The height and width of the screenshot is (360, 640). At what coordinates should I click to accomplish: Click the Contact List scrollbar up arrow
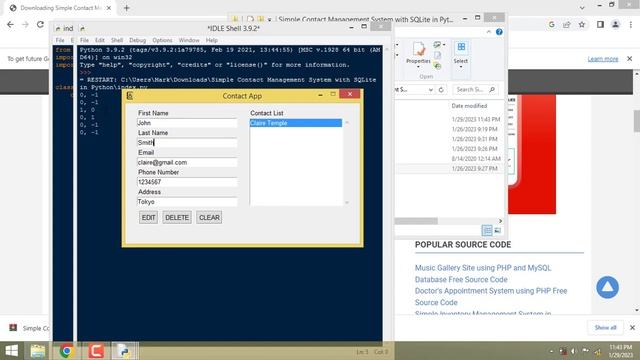click(x=347, y=122)
